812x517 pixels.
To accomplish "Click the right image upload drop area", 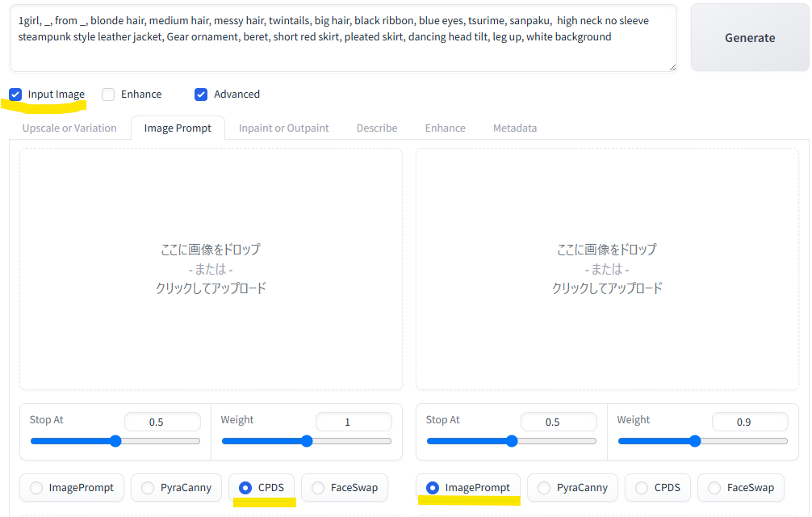I will coord(607,269).
